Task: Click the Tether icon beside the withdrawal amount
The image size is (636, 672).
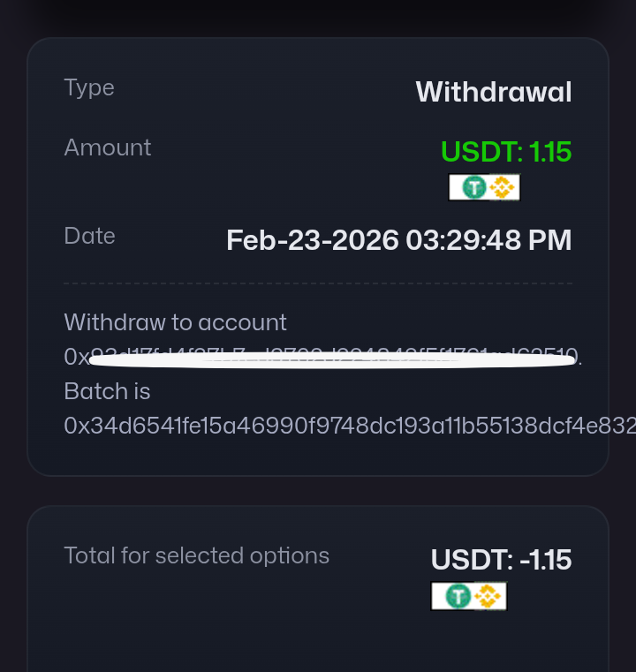Action: pos(474,187)
